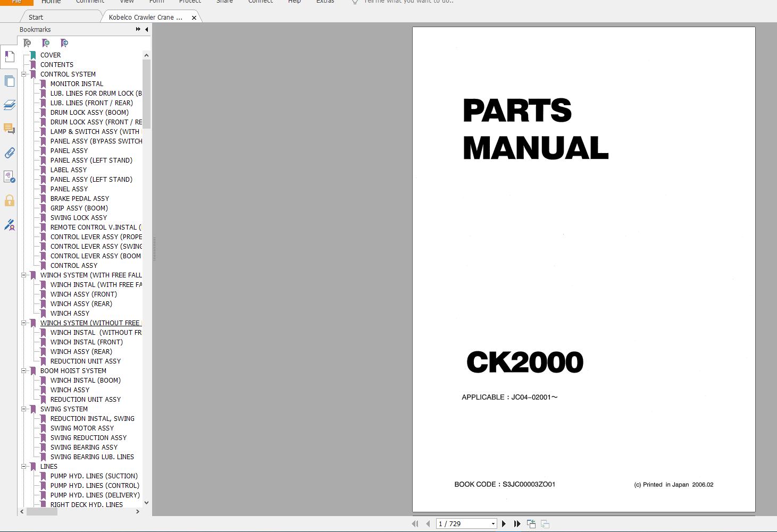Click the bookmarks horizontal scroll left arrow
The image size is (777, 532).
[x=22, y=512]
